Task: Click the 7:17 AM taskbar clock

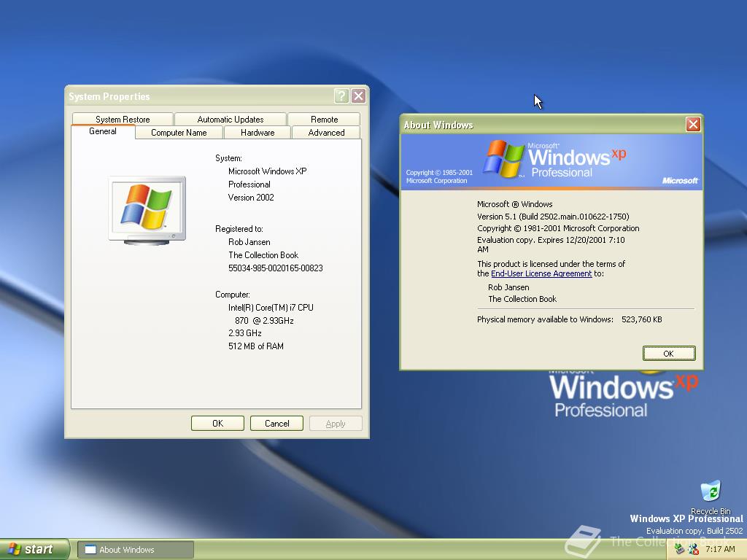Action: [x=720, y=549]
